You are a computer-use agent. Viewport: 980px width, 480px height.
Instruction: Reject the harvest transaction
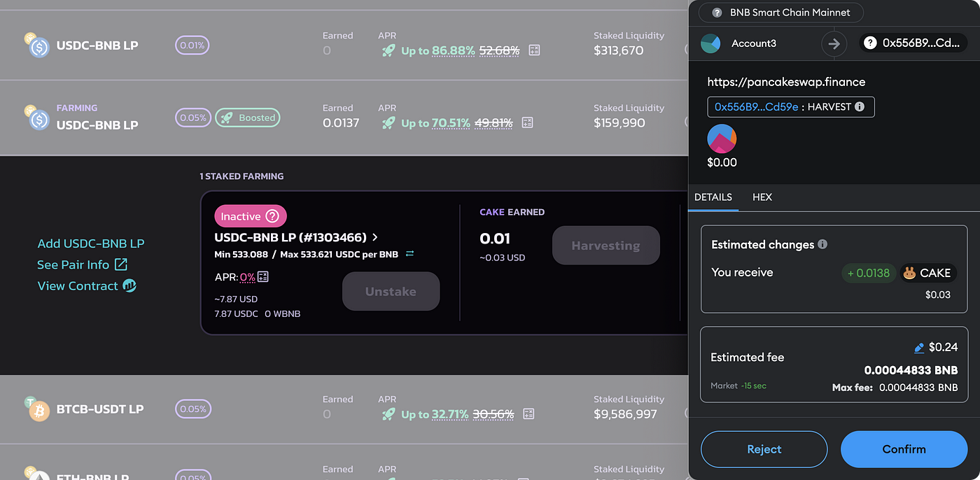click(x=764, y=449)
